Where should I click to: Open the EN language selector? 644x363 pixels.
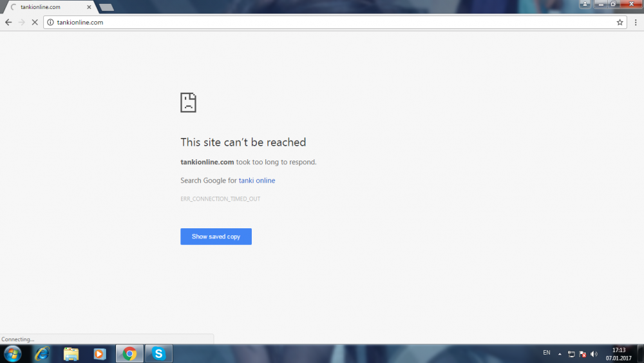546,353
